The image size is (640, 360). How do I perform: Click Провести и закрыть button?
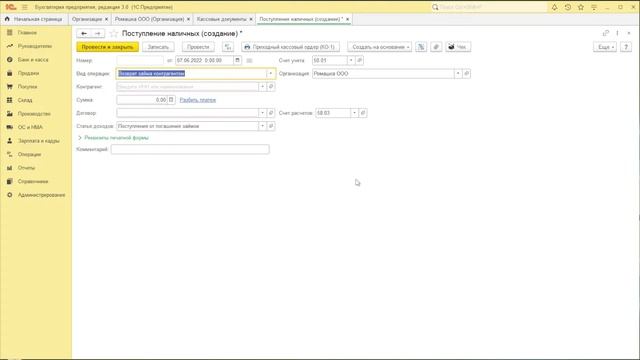pos(107,47)
